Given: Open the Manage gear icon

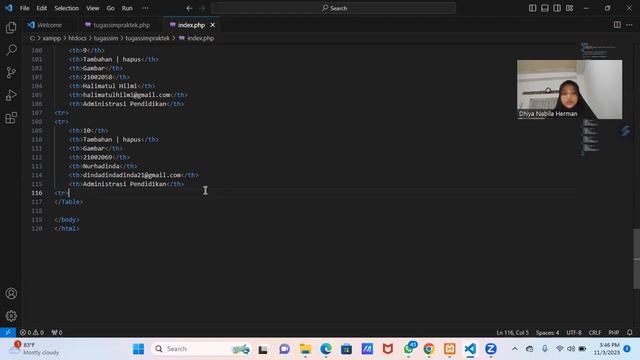Looking at the screenshot, I should [11, 316].
